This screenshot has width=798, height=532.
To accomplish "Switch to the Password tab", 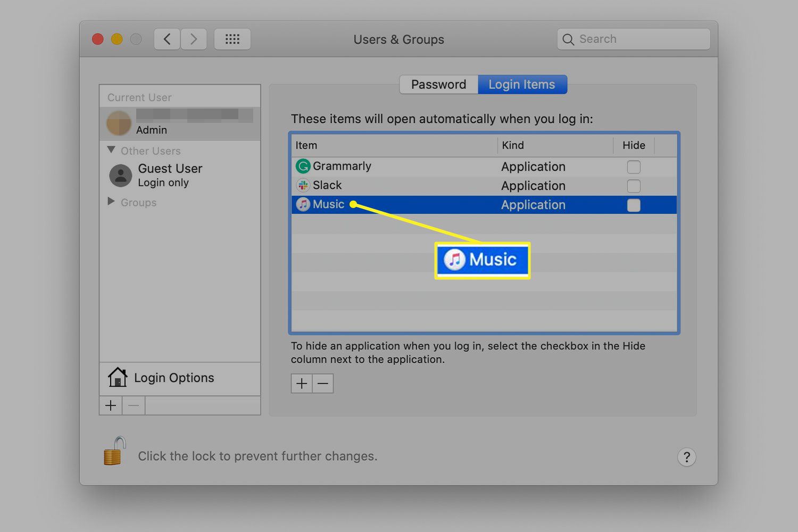I will point(439,85).
